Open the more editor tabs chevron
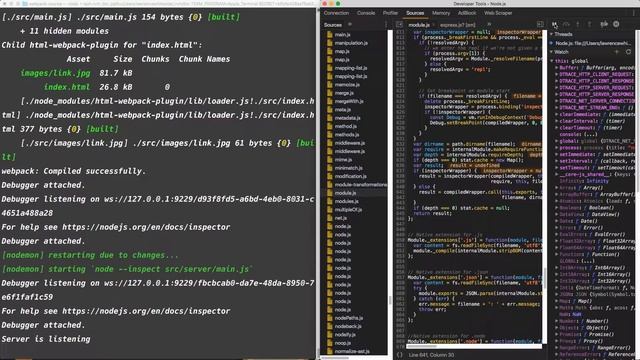Screen dimensions: 640x360 pos(489,24)
